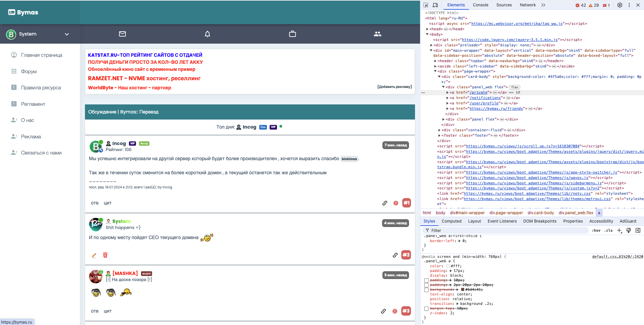This screenshot has width=644, height=325.
Task: Open DevTools settings gear
Action: coord(620,5)
